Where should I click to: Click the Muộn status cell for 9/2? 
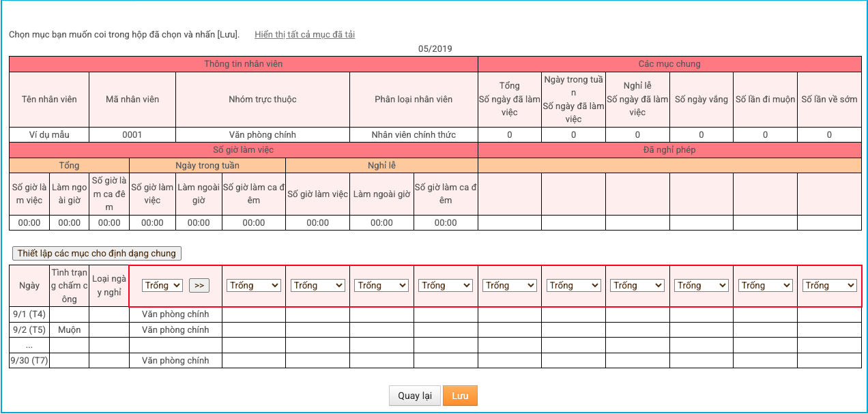click(69, 330)
